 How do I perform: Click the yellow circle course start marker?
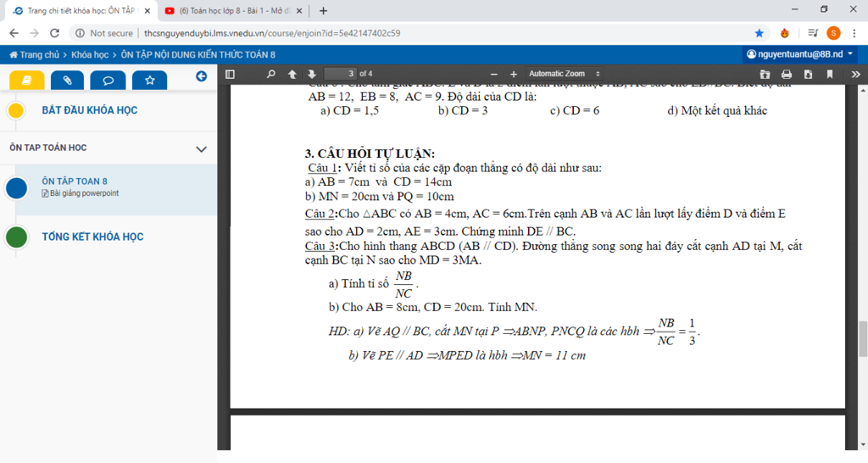tap(16, 111)
